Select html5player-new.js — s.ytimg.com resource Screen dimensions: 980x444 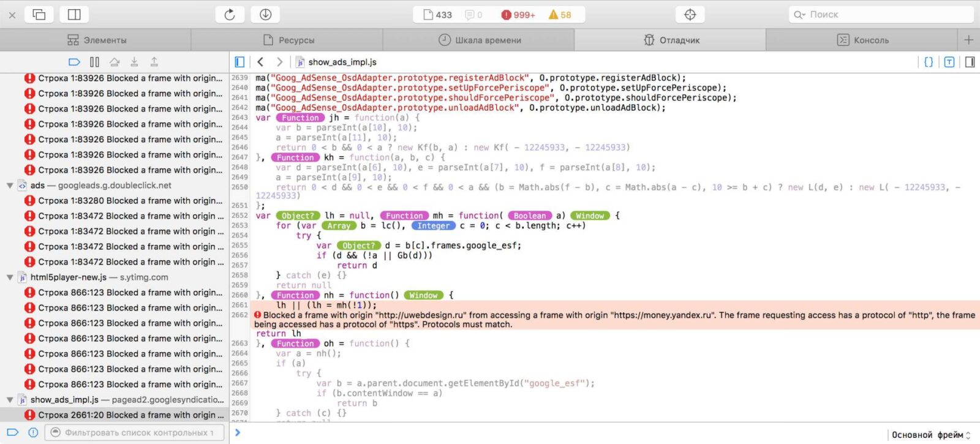tap(115, 277)
